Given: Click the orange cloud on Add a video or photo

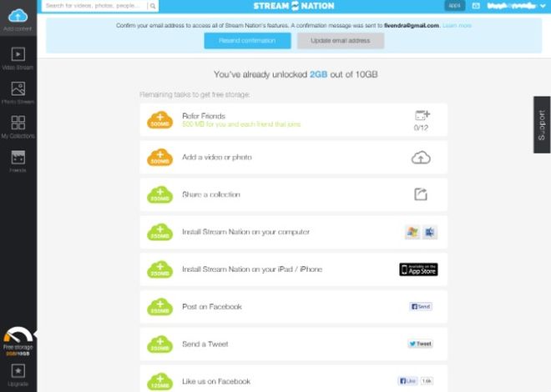Looking at the screenshot, I should point(160,158).
